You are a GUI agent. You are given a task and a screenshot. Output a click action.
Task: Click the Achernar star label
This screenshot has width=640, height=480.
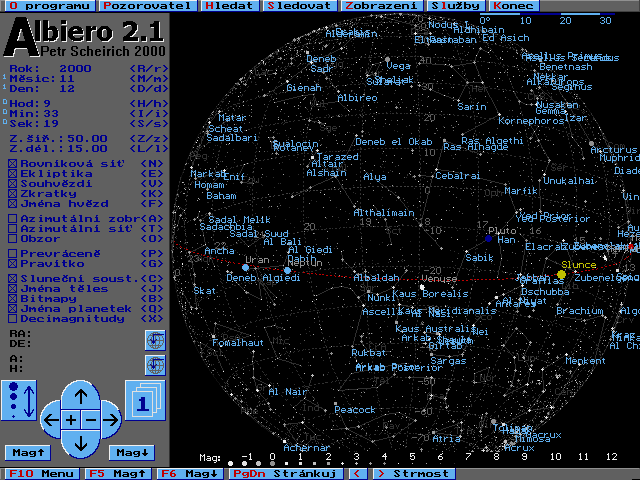[307, 448]
